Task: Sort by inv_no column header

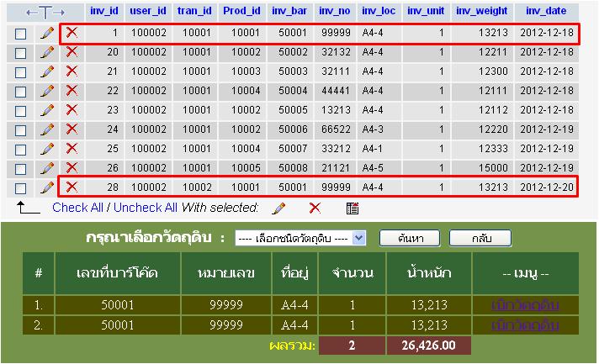Action: point(335,11)
